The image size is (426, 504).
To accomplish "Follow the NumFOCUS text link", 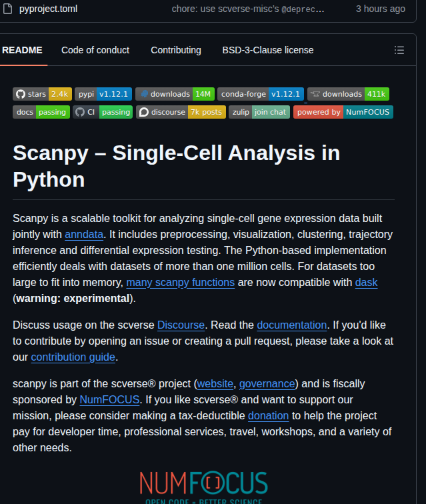I will [109, 399].
